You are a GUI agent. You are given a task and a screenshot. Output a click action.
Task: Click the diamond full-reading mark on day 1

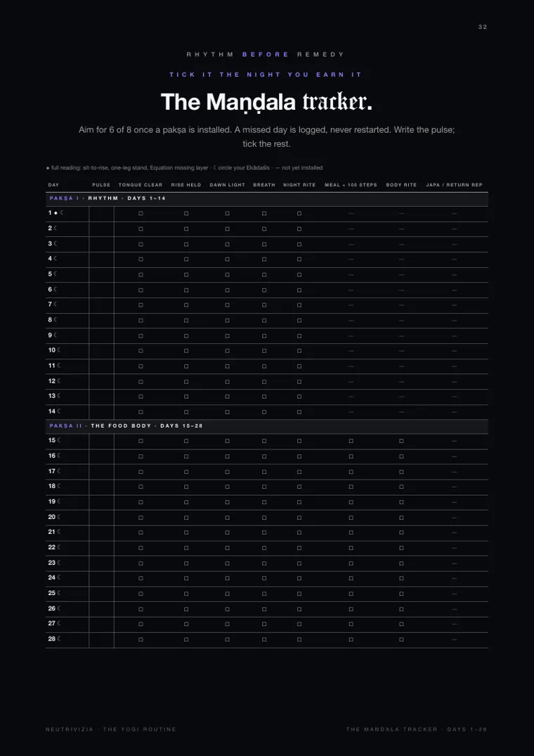[56, 212]
